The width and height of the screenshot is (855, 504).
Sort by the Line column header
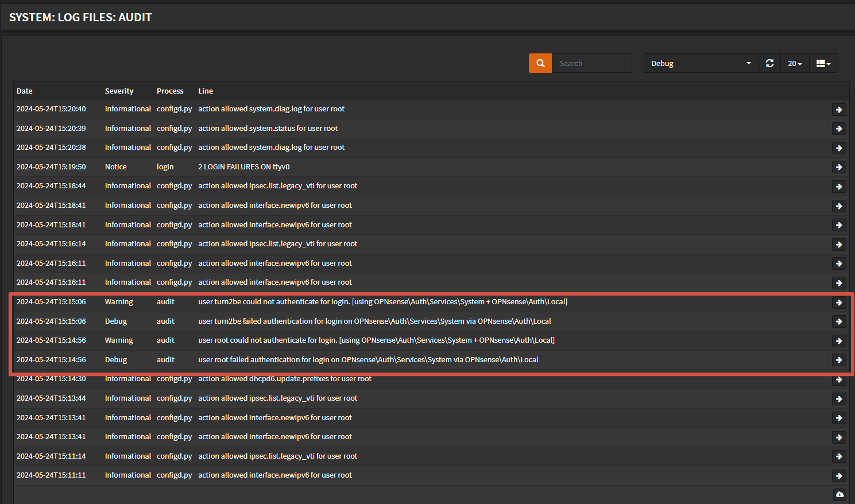(x=206, y=91)
